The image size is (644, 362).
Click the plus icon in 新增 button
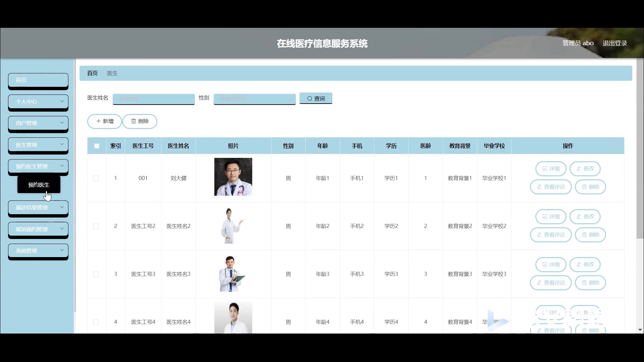[98, 121]
